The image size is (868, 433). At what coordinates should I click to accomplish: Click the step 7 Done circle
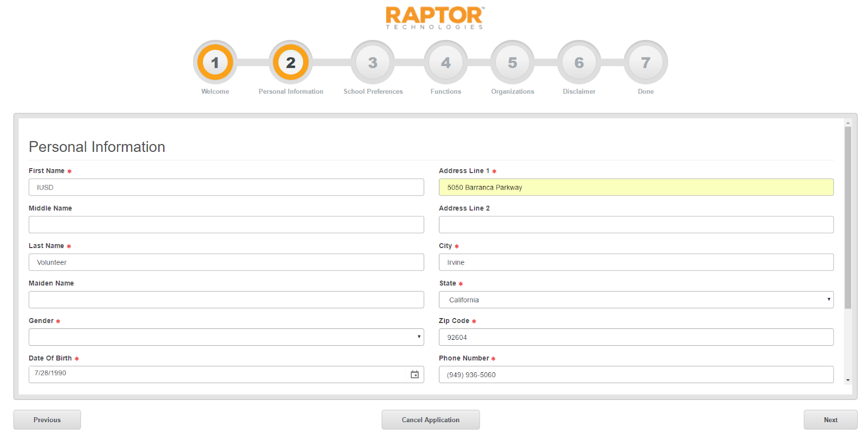[x=646, y=63]
